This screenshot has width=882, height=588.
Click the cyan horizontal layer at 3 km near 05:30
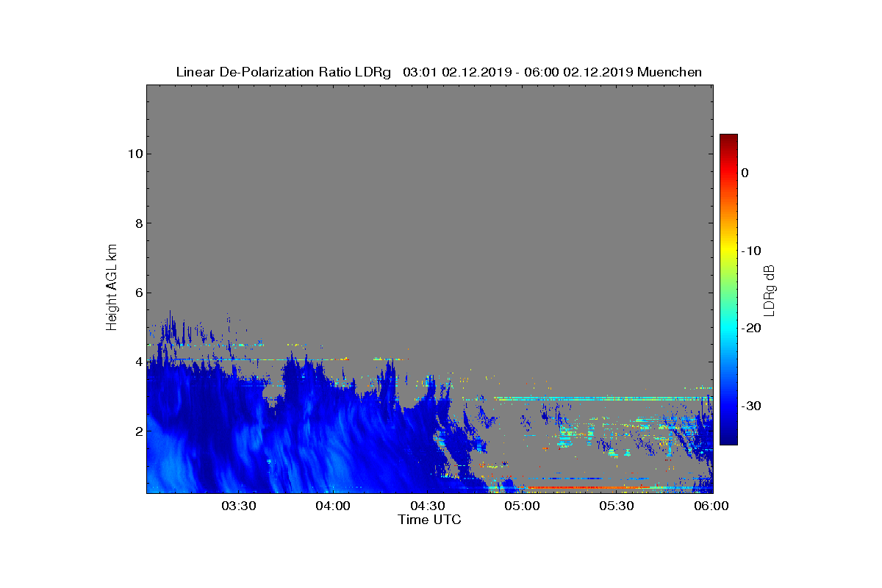pyautogui.click(x=603, y=398)
